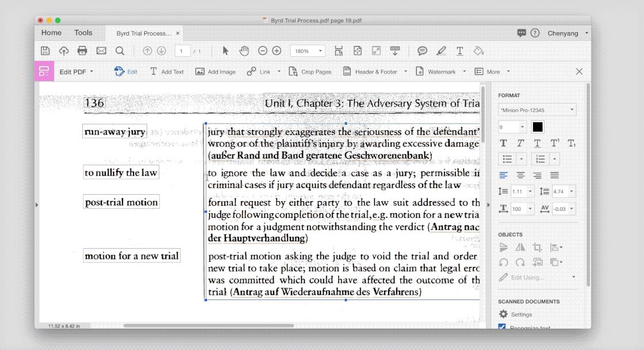Go to next page arrow
Image resolution: width=644 pixels, height=350 pixels.
(x=162, y=51)
